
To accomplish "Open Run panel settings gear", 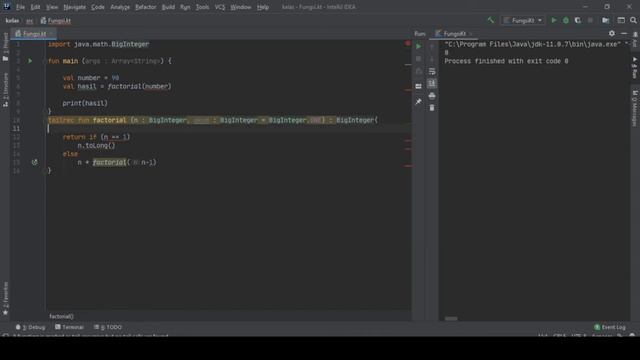I will coord(611,33).
